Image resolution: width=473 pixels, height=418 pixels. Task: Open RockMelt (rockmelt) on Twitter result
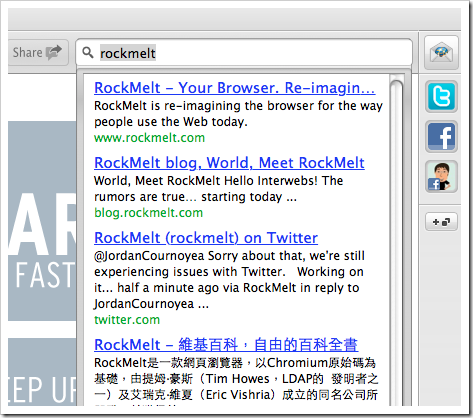(x=206, y=238)
